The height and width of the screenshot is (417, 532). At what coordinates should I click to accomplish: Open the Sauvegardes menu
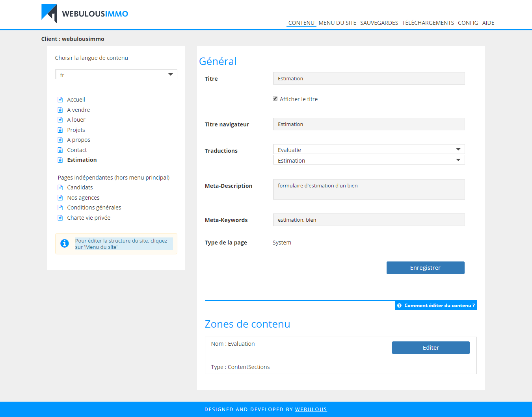[379, 23]
